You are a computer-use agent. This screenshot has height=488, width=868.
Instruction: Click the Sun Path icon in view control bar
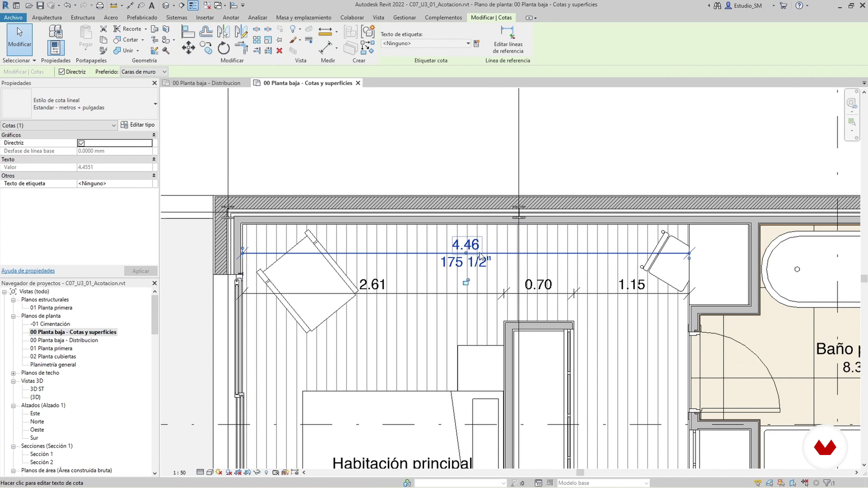219,472
